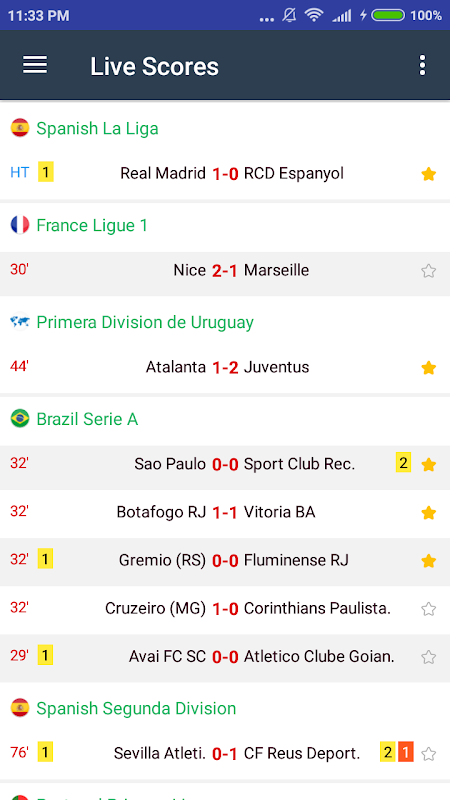Tap the Live Scores title
450x800 pixels.
coord(155,66)
